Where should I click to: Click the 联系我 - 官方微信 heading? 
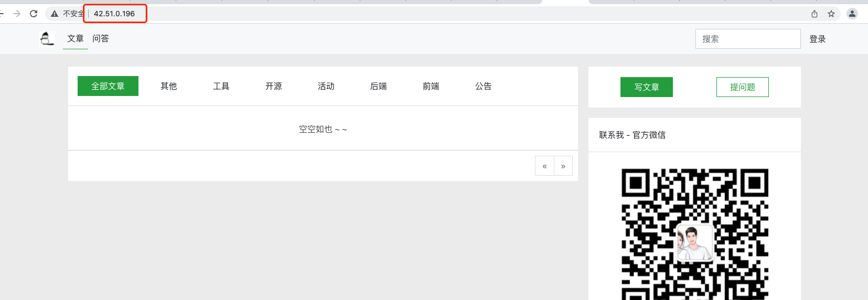[x=633, y=135]
